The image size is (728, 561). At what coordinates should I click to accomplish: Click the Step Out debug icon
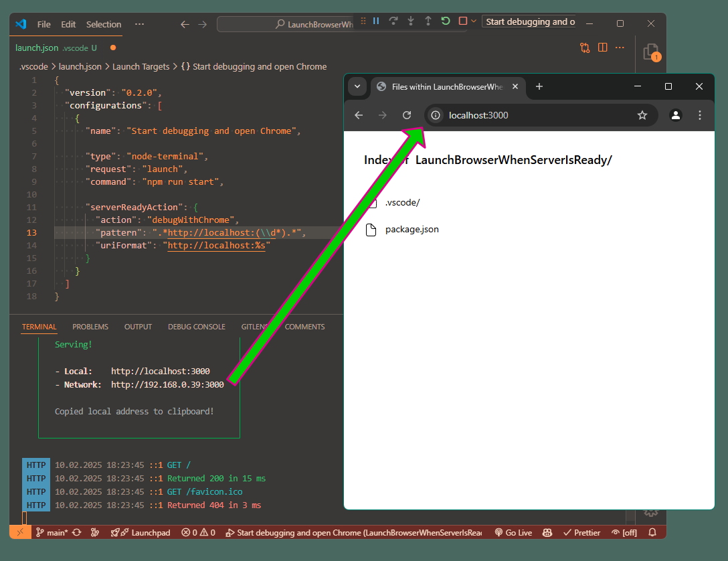tap(428, 21)
